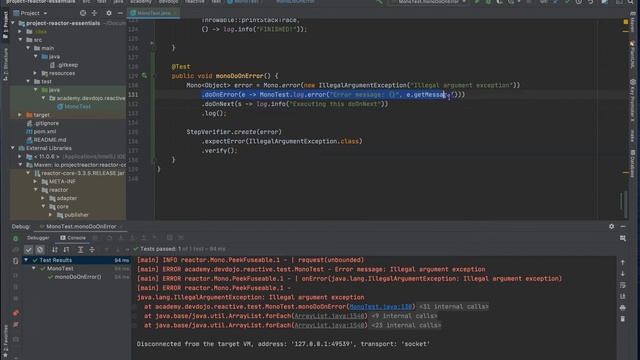The width and height of the screenshot is (640, 360).
Task: Click the console up arrow to previous stack frame
Action: click(622, 262)
